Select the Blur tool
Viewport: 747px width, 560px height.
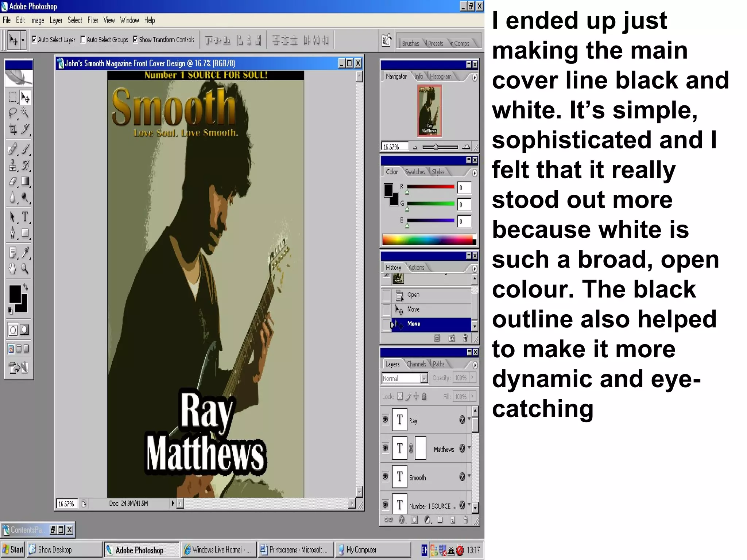[12, 197]
